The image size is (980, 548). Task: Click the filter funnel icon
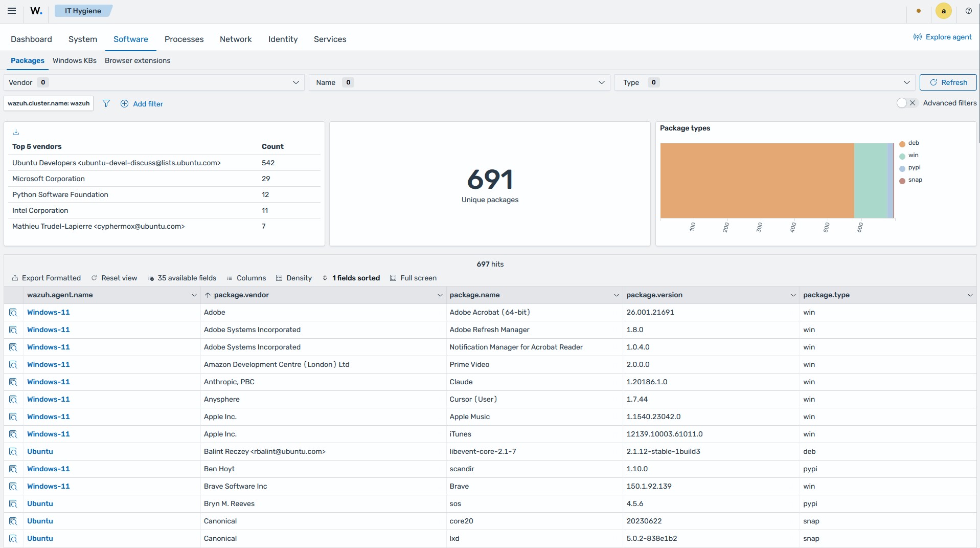click(x=106, y=103)
